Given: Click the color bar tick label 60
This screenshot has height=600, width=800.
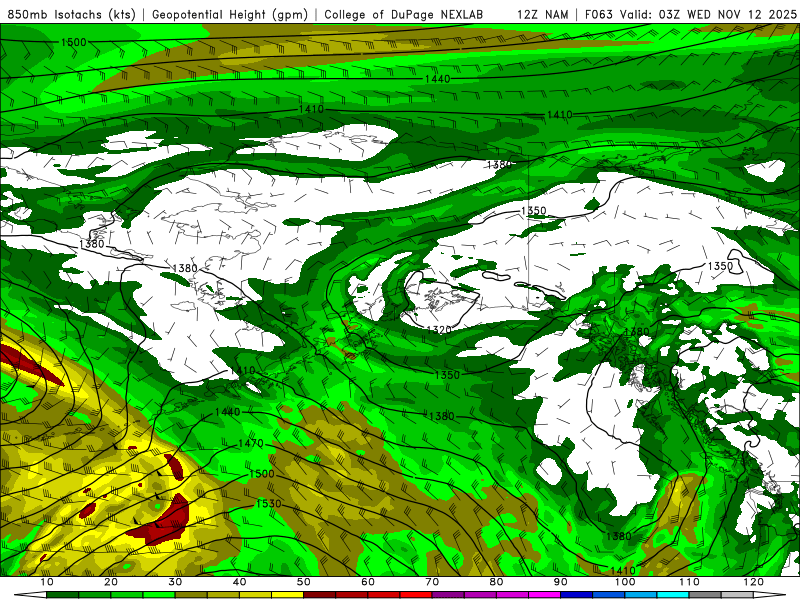Looking at the screenshot, I should (x=368, y=582).
